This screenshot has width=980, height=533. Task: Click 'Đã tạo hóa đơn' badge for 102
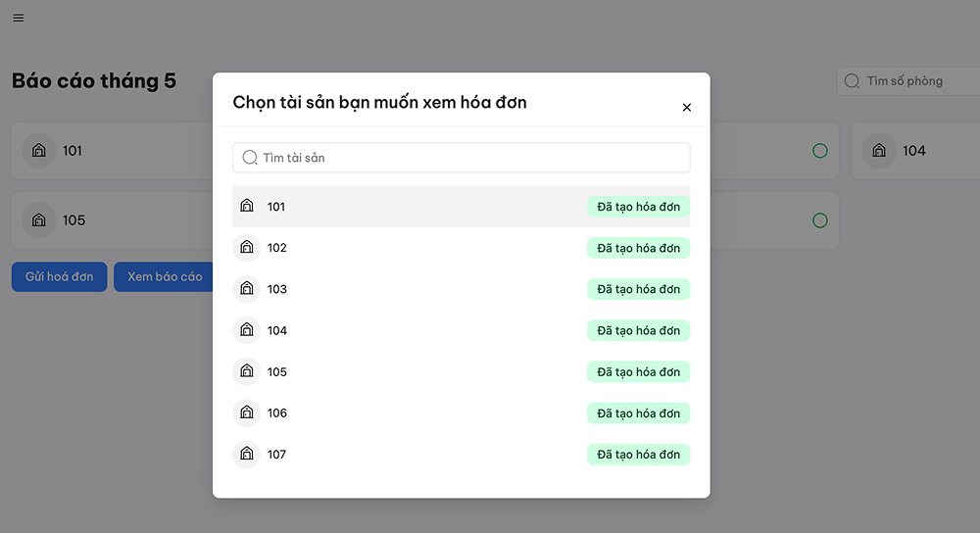coord(638,248)
